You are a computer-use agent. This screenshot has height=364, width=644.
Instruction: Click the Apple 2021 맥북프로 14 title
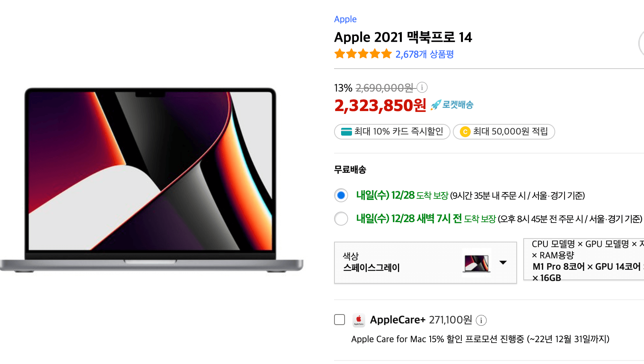tap(403, 37)
